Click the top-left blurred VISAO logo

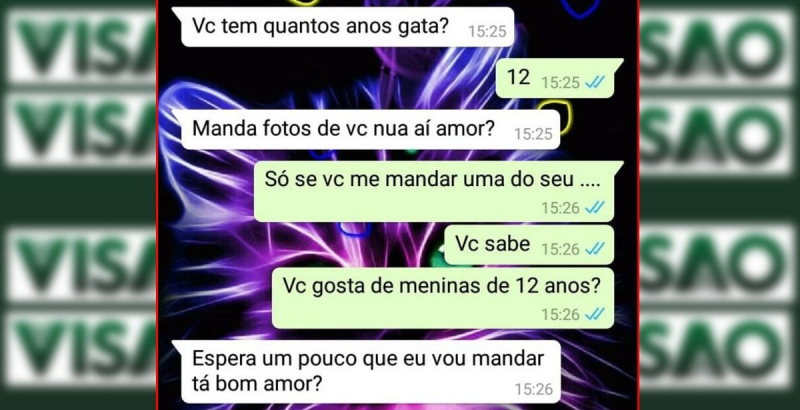[x=82, y=46]
